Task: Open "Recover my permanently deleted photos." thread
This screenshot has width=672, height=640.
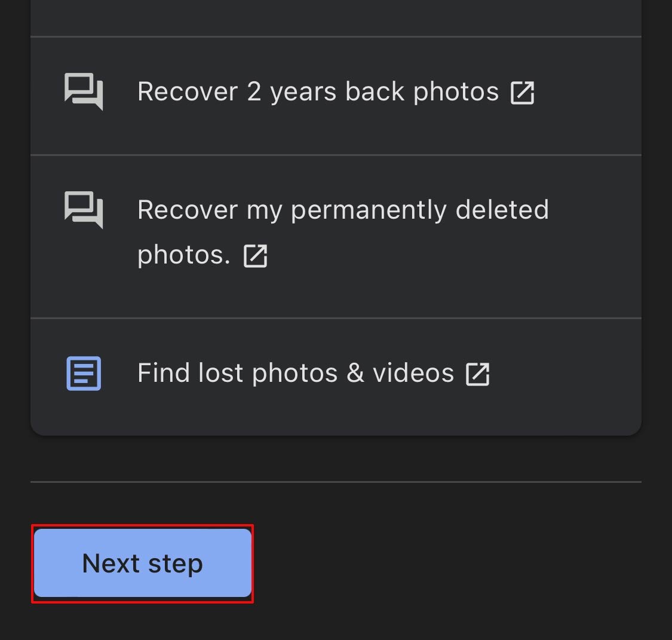Action: 336,237
